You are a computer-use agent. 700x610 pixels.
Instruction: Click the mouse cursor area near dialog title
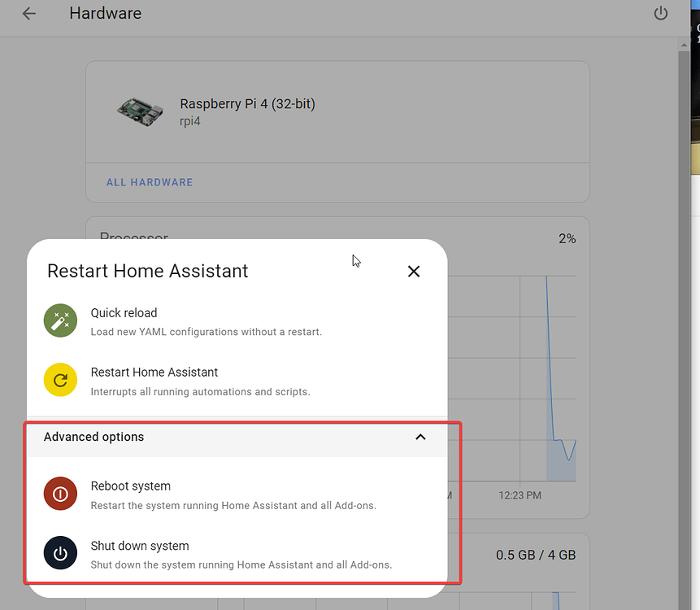[355, 260]
